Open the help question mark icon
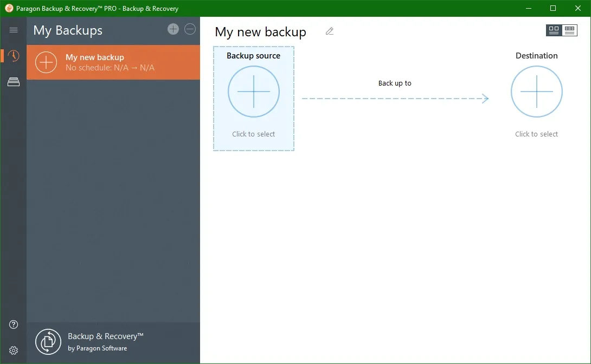591x364 pixels. point(14,324)
